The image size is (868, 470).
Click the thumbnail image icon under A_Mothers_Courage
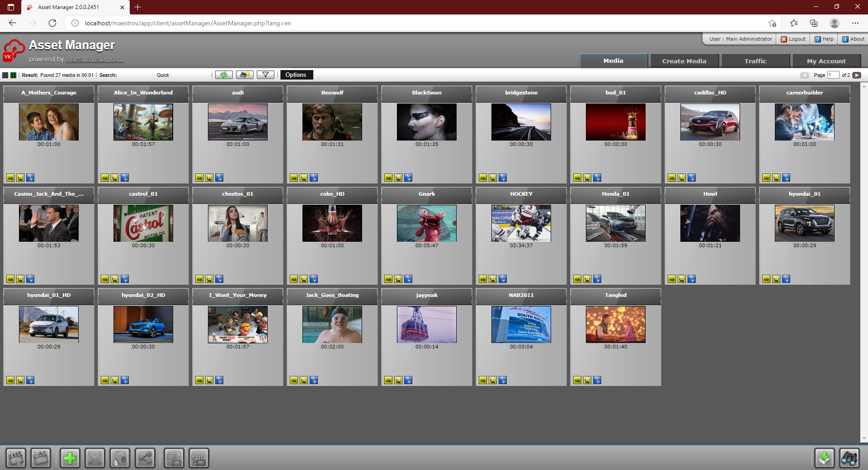tap(10, 178)
